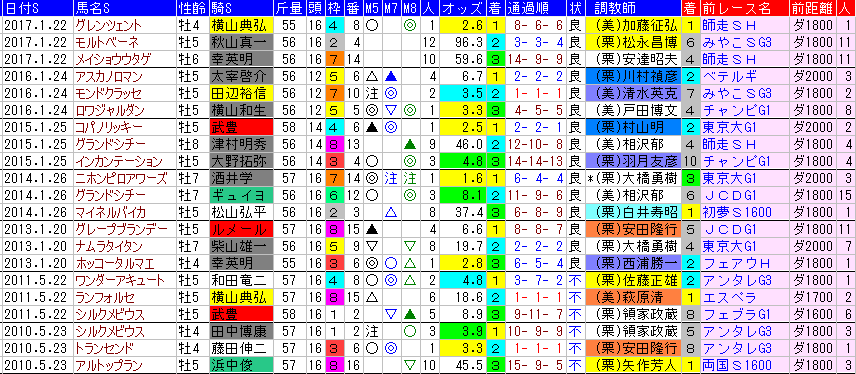Click jockey cell ギュイヨ
856x374 pixels.
point(241,195)
